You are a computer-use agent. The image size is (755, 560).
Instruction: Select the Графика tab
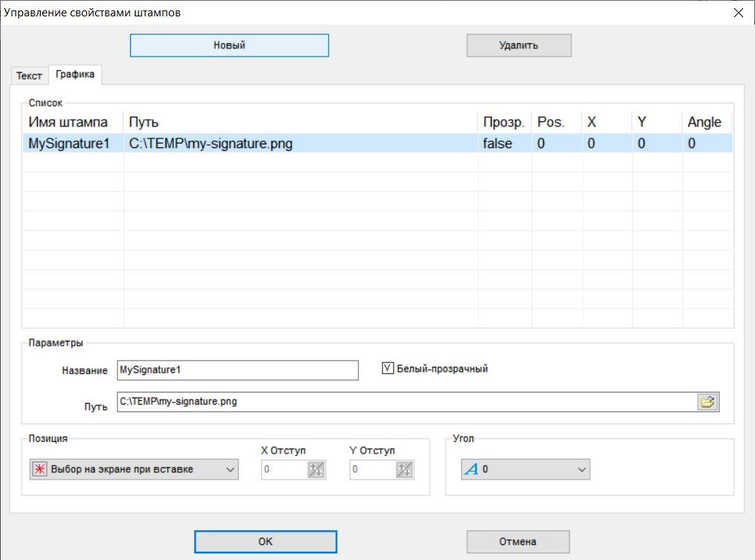[x=75, y=74]
